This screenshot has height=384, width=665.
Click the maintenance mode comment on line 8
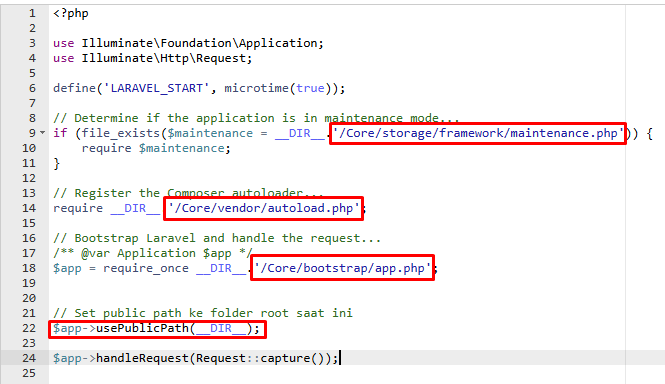256,118
